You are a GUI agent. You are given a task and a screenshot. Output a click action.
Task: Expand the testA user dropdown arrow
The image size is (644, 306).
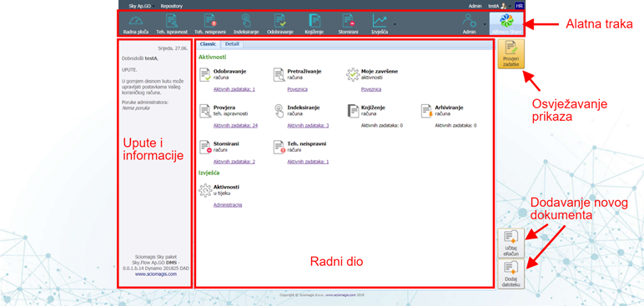[511, 7]
